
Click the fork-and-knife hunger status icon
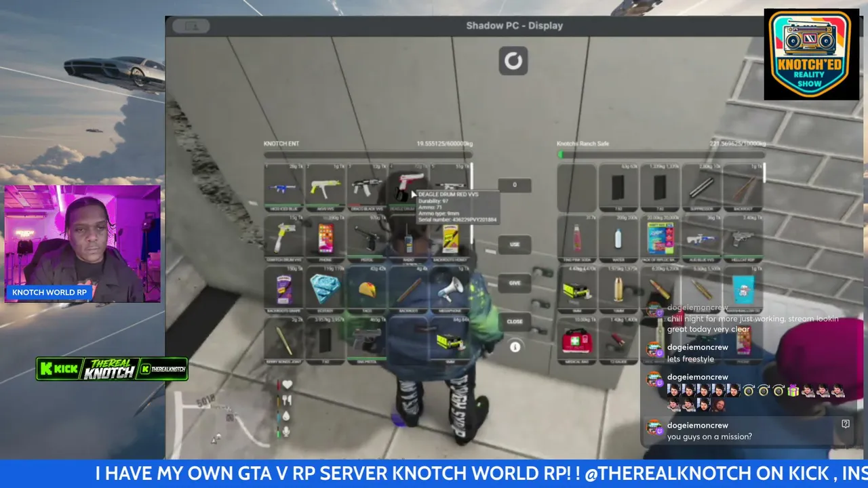(x=287, y=401)
